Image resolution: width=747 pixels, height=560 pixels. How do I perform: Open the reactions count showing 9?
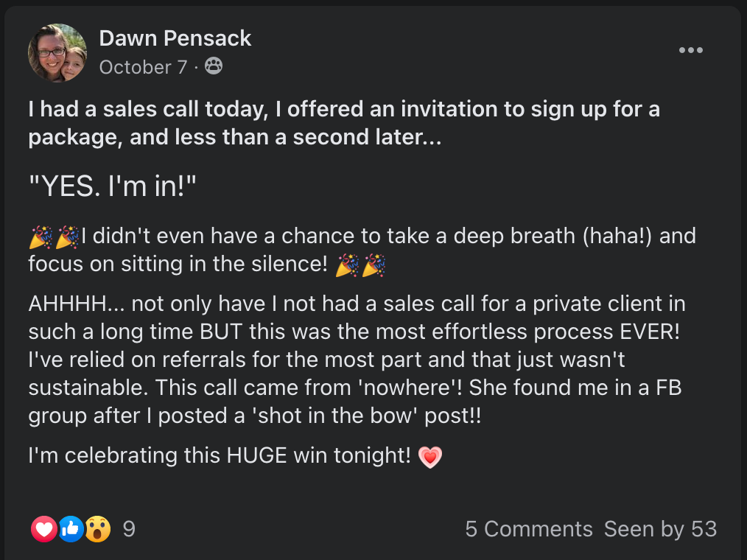click(129, 529)
